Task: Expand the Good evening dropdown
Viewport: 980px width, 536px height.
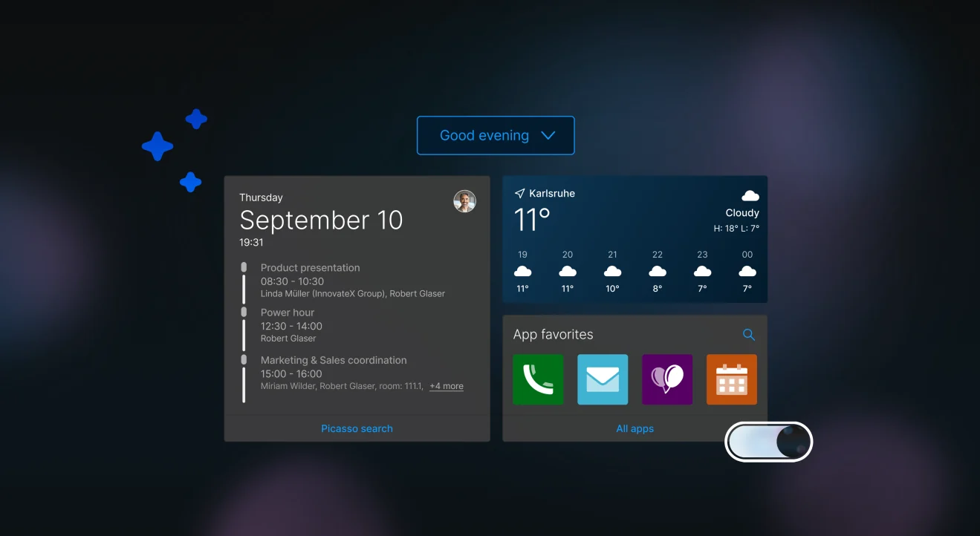Action: pos(496,135)
